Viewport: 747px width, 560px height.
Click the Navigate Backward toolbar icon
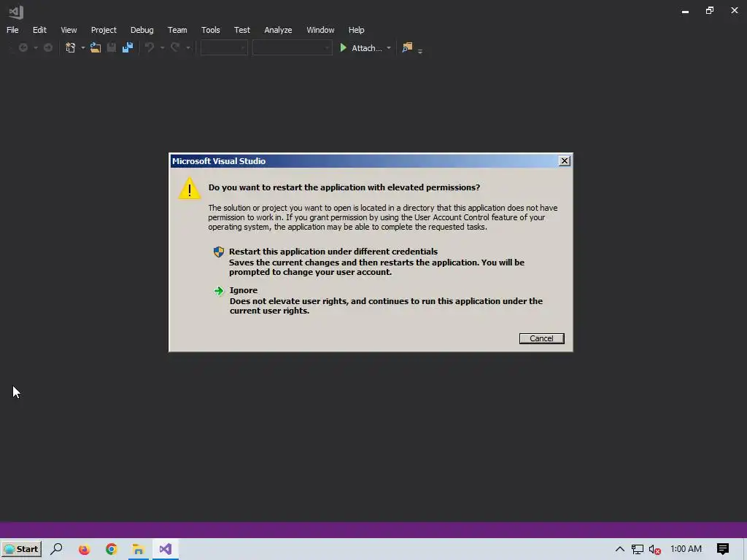(x=23, y=47)
